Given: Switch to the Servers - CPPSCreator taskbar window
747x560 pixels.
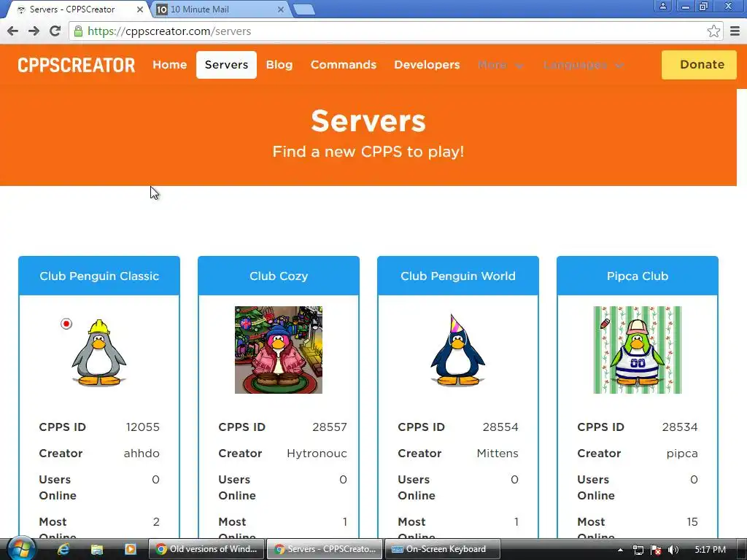Looking at the screenshot, I should 325,550.
